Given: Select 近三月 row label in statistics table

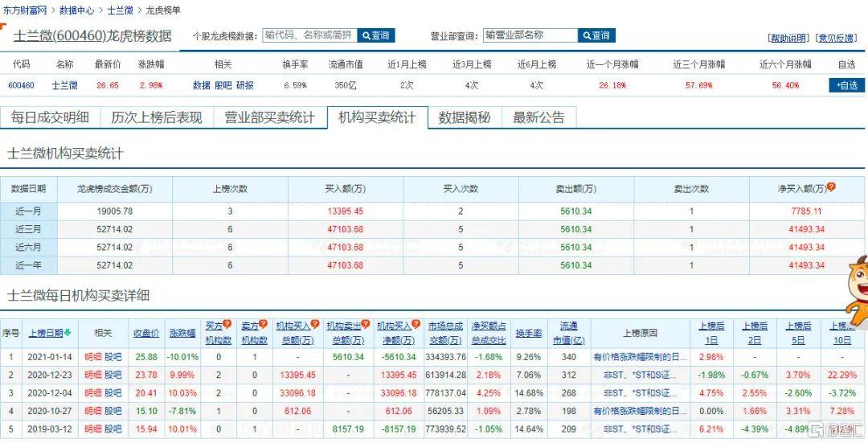Looking at the screenshot, I should click(x=28, y=229).
